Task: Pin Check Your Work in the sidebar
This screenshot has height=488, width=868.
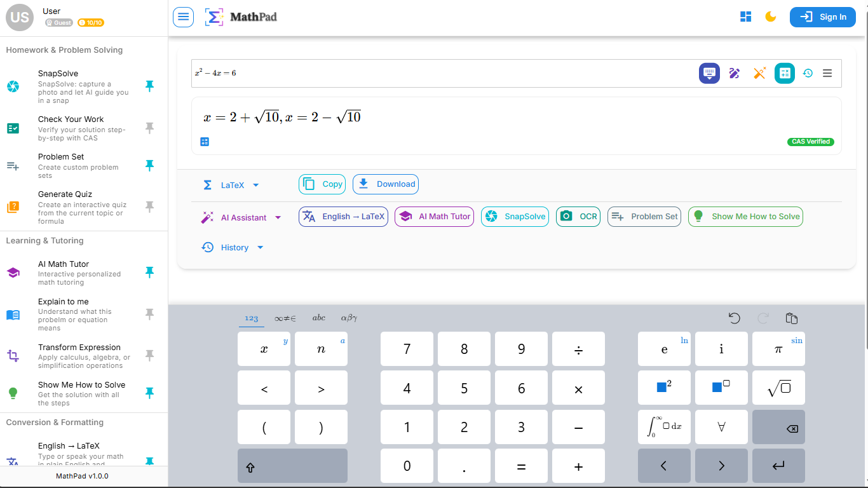Action: (149, 128)
